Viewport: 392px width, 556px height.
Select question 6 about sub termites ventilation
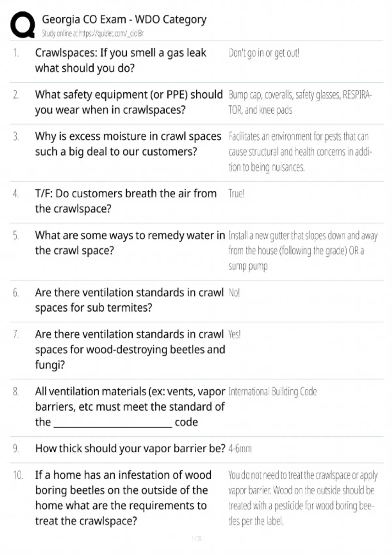coord(129,300)
